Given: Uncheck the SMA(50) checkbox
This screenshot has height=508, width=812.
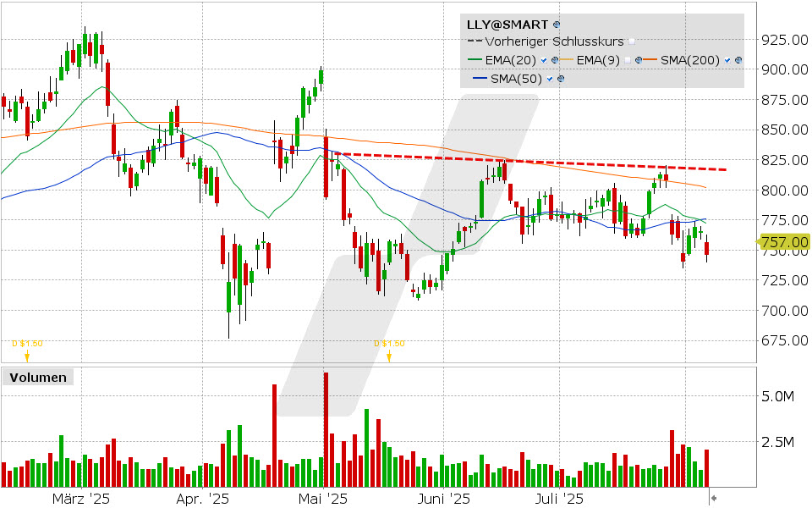Looking at the screenshot, I should tap(550, 79).
